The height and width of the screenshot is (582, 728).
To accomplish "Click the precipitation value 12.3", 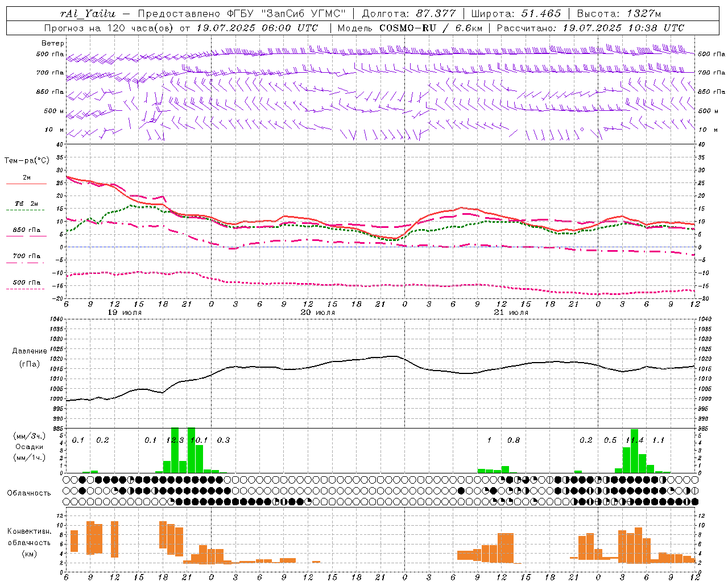I will 175,440.
